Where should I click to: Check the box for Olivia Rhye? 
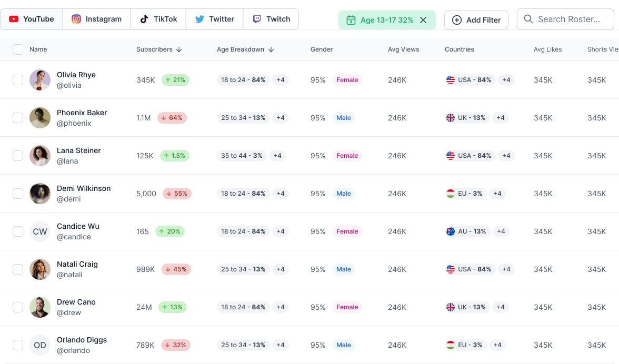coord(18,80)
